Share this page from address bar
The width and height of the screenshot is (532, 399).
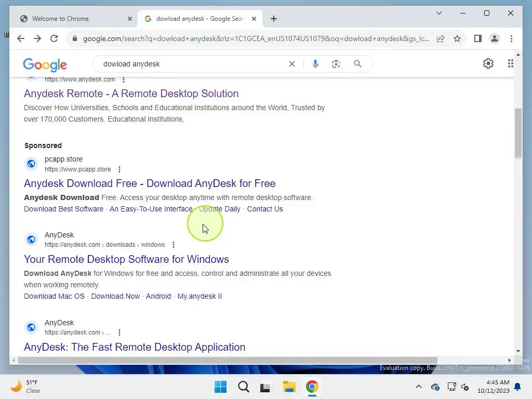click(441, 38)
